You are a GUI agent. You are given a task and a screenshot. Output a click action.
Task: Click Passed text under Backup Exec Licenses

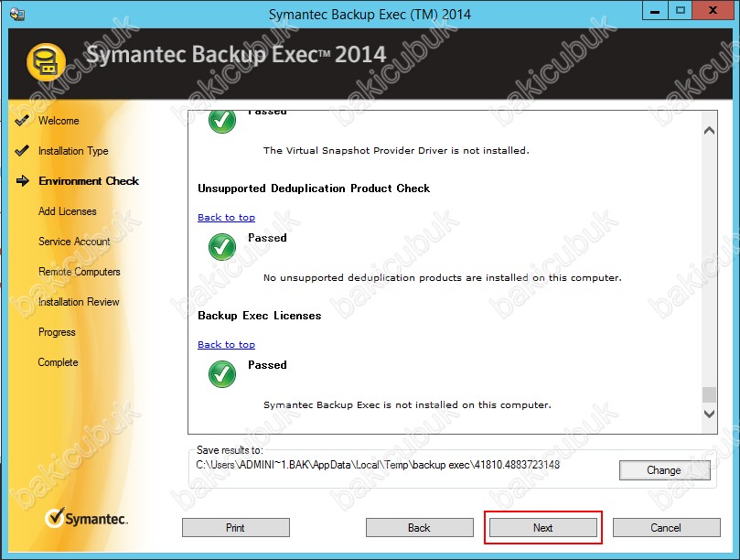(268, 365)
